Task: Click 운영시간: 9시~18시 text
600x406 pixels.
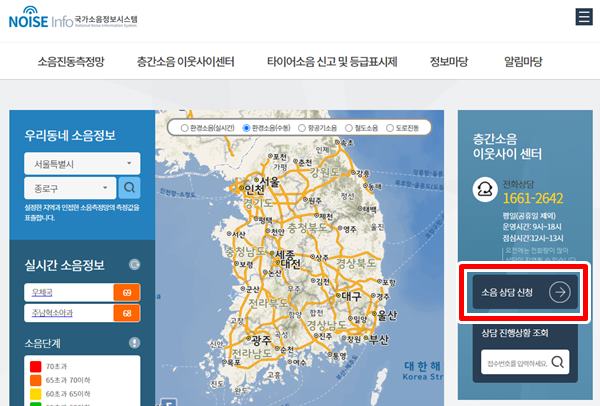Action: (532, 227)
